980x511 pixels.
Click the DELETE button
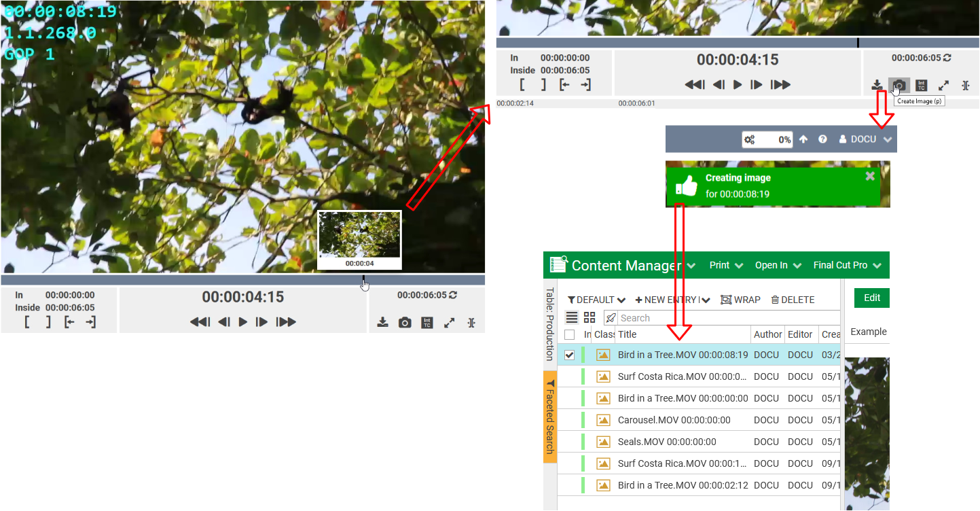pyautogui.click(x=793, y=300)
